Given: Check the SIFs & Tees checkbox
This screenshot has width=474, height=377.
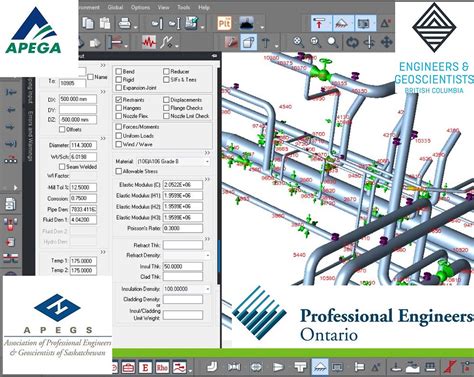Looking at the screenshot, I should 166,79.
